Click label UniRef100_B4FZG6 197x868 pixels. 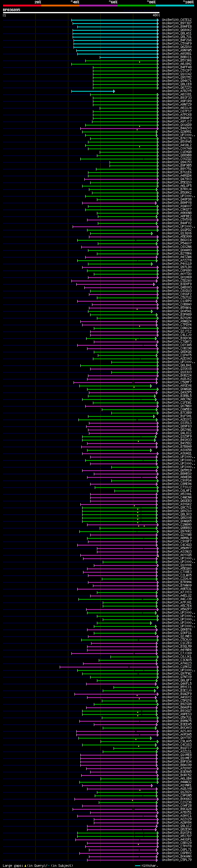[x=176, y=40]
